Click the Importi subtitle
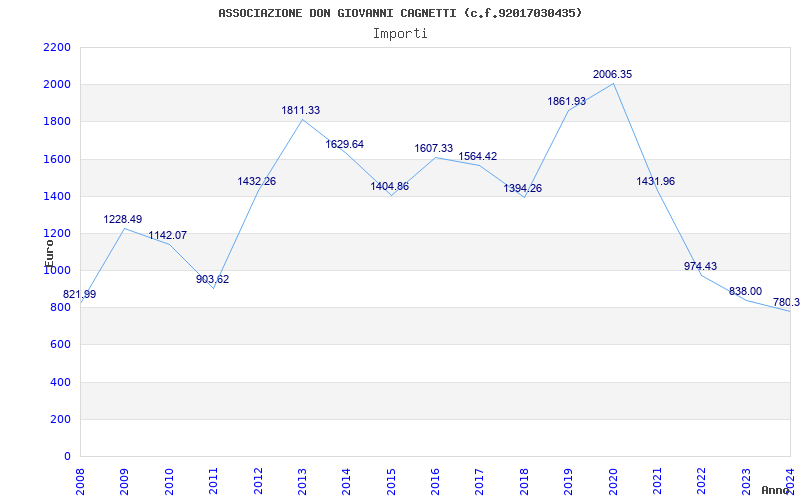This screenshot has width=800, height=500. [x=400, y=34]
